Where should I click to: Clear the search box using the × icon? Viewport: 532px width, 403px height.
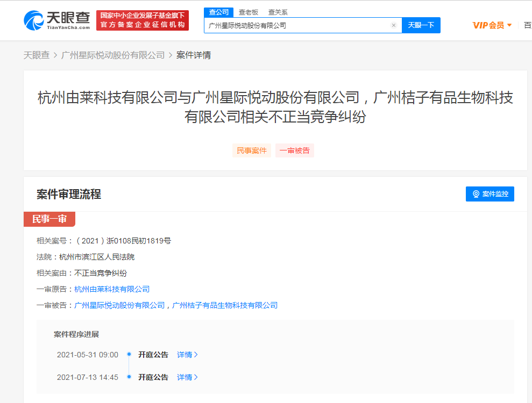coord(393,25)
